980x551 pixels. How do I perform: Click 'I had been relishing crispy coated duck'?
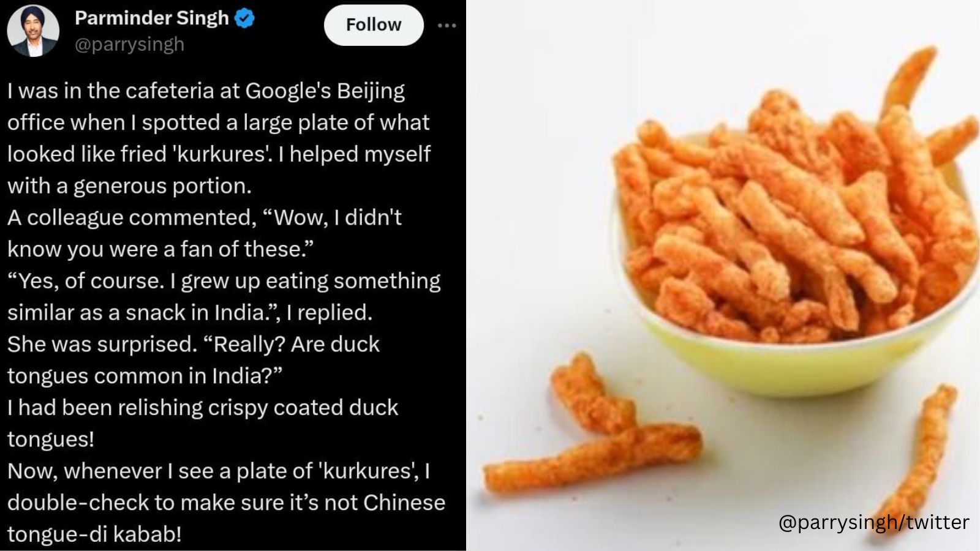[203, 408]
